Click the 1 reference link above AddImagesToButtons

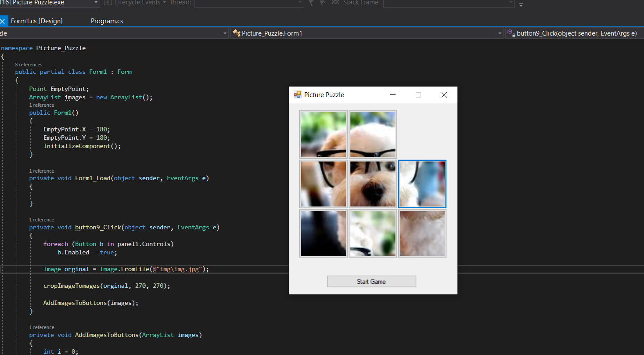[41, 327]
